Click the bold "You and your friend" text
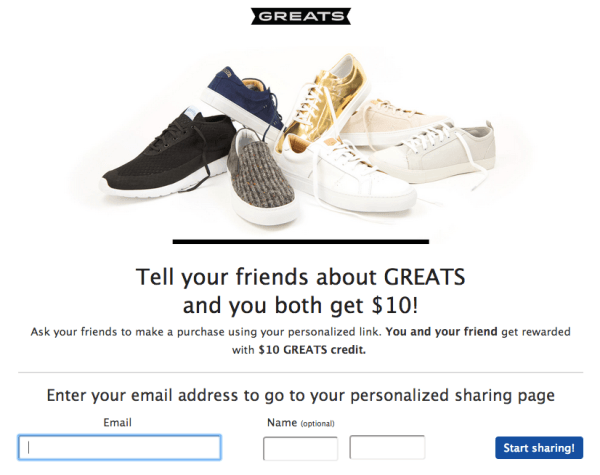The height and width of the screenshot is (475, 600). pyautogui.click(x=442, y=332)
